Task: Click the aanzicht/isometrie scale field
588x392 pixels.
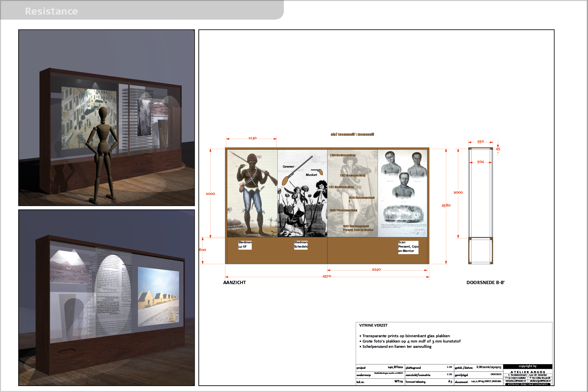Action: [x=429, y=375]
